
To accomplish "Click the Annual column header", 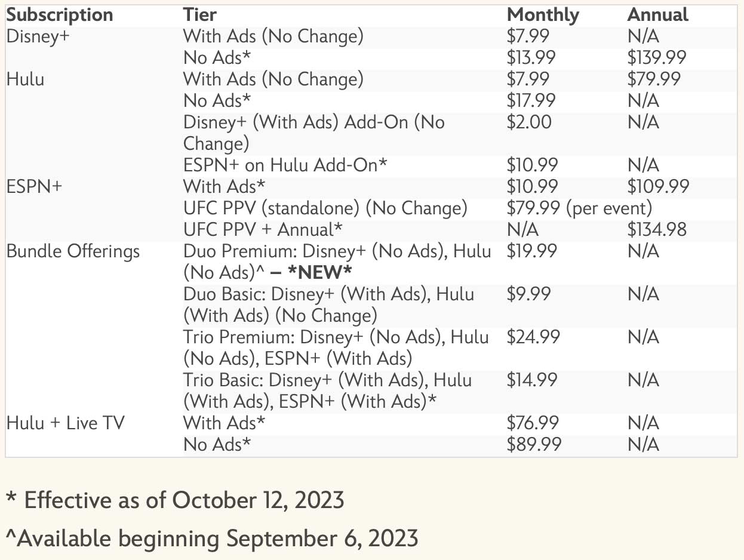I will [657, 15].
